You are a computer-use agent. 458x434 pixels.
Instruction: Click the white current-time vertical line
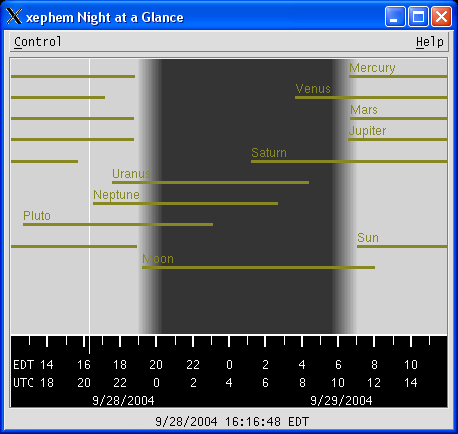[89, 197]
